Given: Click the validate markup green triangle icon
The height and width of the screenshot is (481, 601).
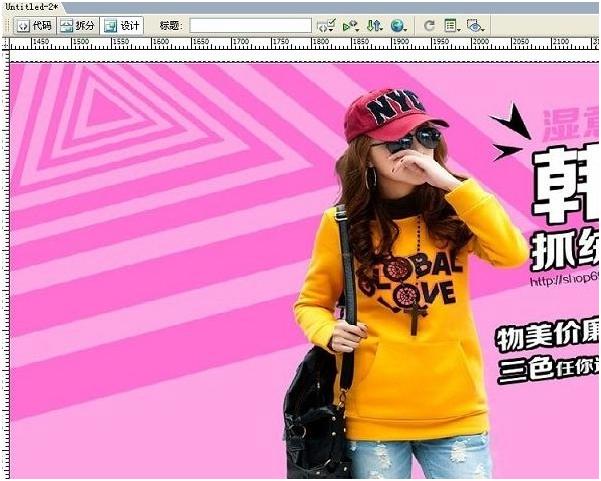Looking at the screenshot, I should coord(350,25).
